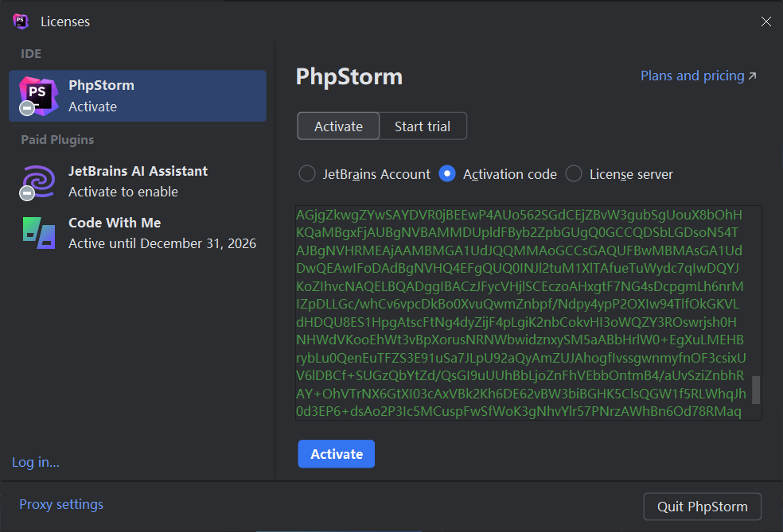This screenshot has width=783, height=532.
Task: Select the PhpStorm product icon in the IDE list
Action: (38, 95)
